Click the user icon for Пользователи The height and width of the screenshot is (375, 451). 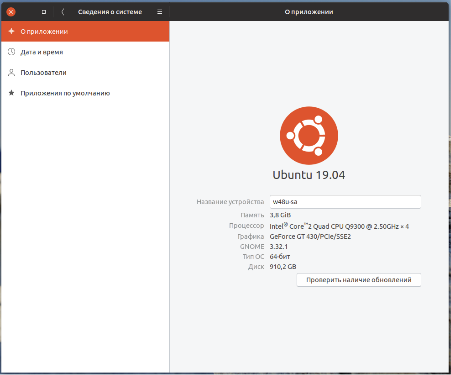click(x=11, y=72)
